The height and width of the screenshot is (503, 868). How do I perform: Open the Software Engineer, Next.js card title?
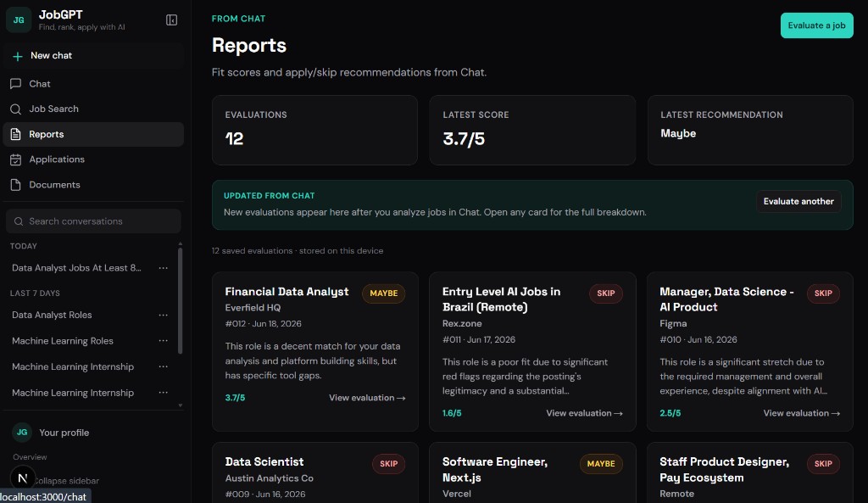[x=495, y=470]
